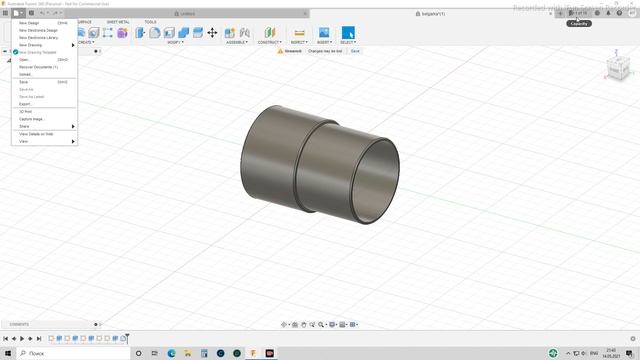The width and height of the screenshot is (640, 360).
Task: Select the Shell tool icon
Action: [169, 32]
